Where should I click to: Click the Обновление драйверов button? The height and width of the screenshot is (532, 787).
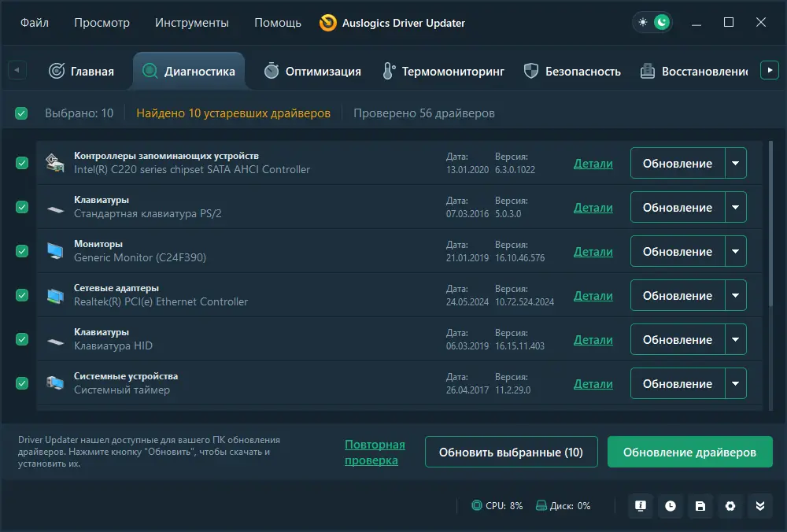point(689,453)
